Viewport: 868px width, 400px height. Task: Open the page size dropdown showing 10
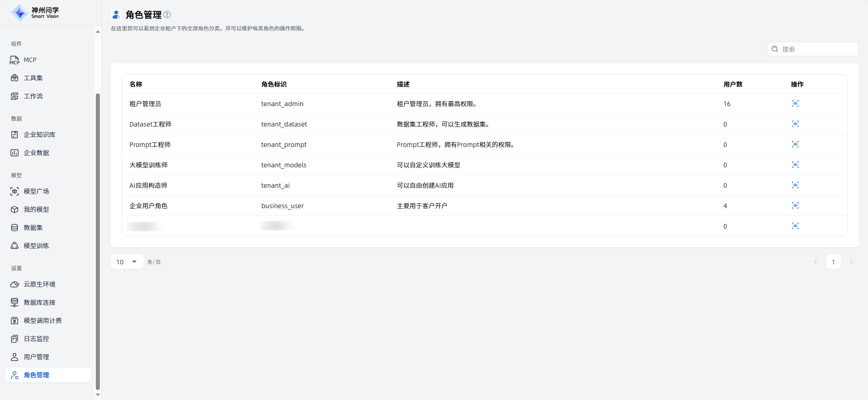pos(127,262)
